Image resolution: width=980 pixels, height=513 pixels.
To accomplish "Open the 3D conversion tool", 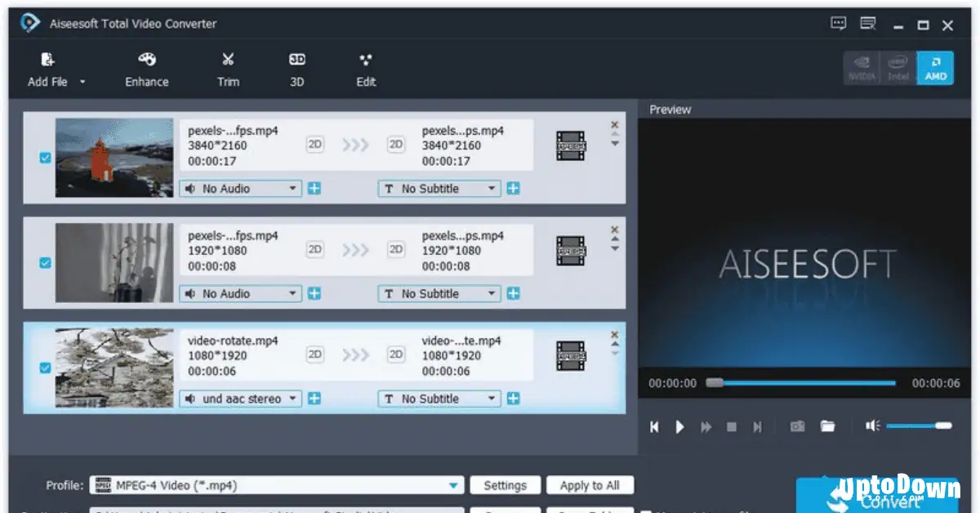I will tap(296, 69).
